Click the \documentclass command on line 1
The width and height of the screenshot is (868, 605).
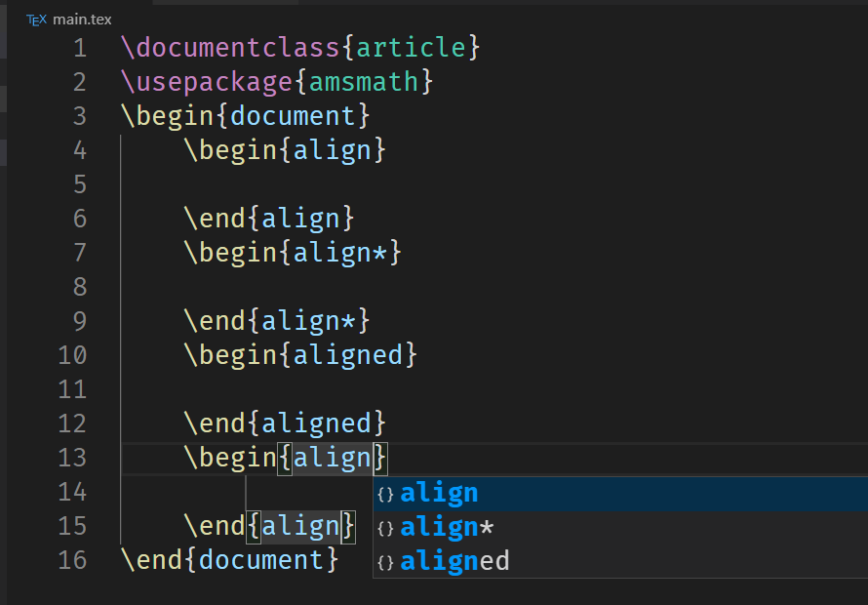230,48
